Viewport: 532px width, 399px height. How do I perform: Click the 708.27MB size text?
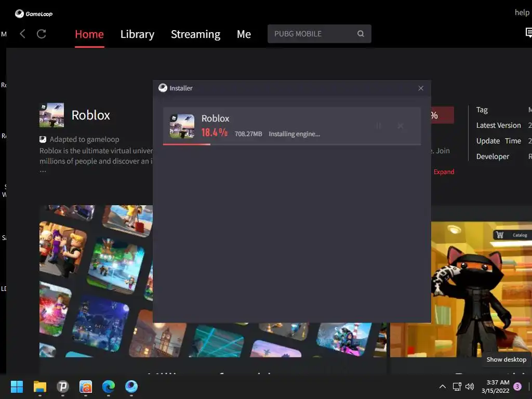tap(248, 134)
